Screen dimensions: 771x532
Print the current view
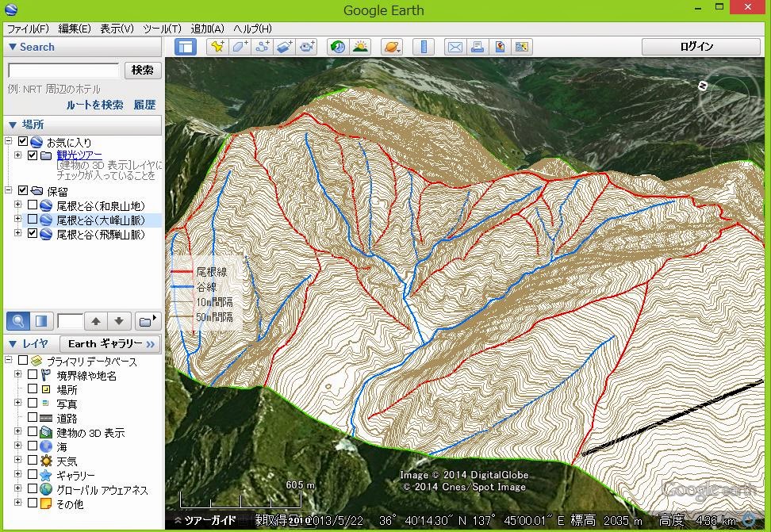point(478,47)
